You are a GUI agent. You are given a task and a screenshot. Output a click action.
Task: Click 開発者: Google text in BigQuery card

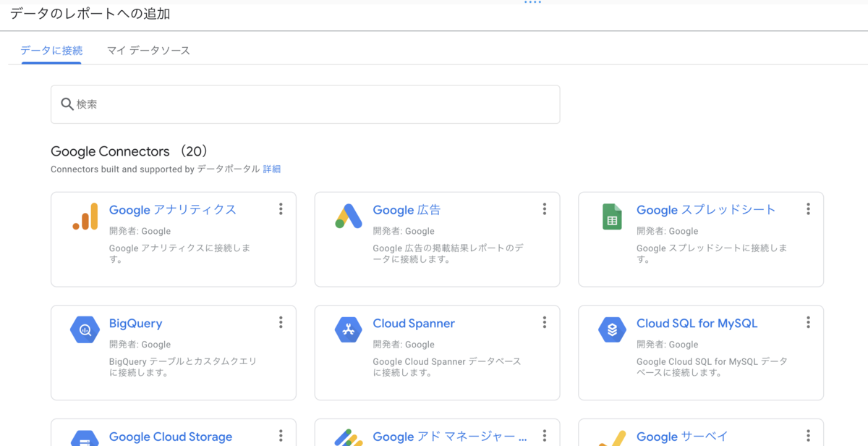tap(140, 345)
